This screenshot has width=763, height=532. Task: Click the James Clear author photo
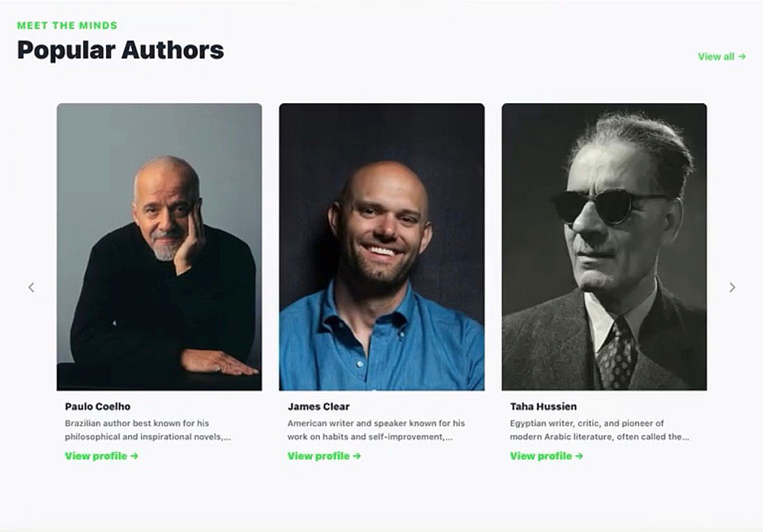pos(381,247)
